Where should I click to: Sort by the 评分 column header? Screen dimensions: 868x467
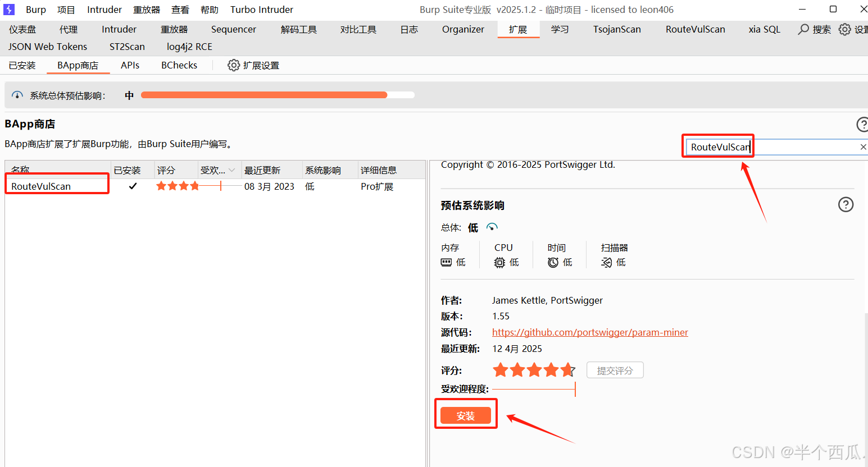tap(176, 170)
